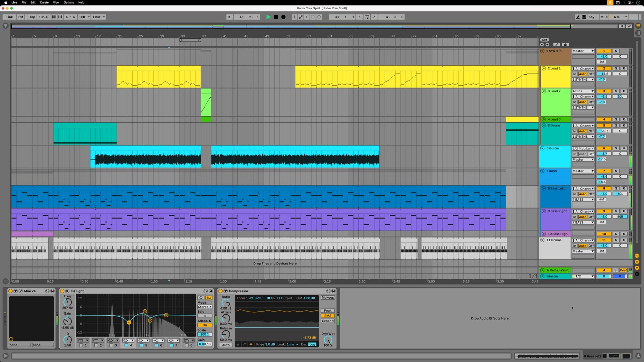Open the File menu
Viewport: 644px width, 362px height.
24,3
